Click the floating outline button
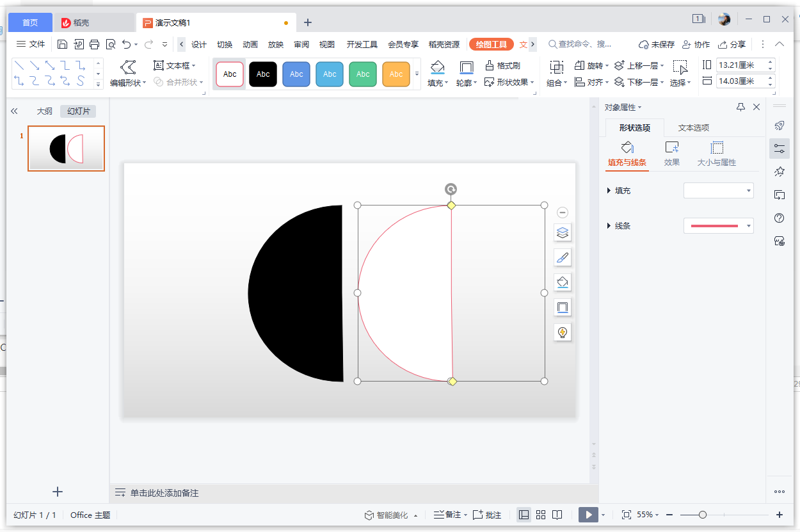The image size is (800, 532). 563,307
